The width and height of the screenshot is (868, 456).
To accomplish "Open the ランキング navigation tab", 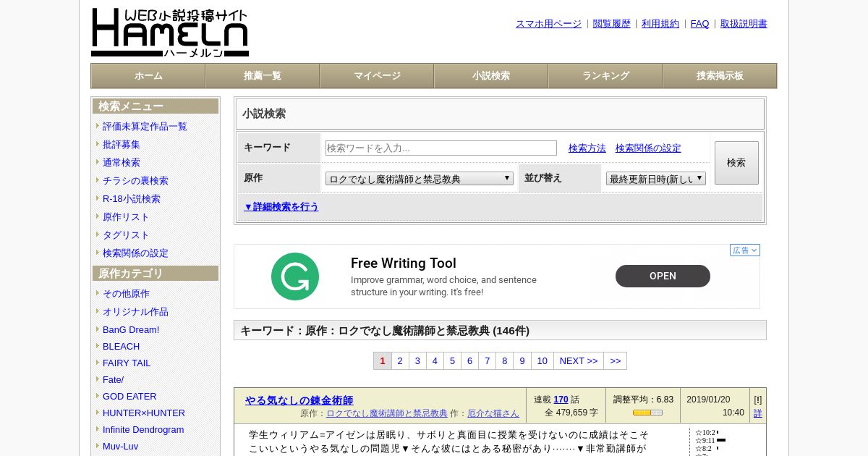I will [x=605, y=76].
